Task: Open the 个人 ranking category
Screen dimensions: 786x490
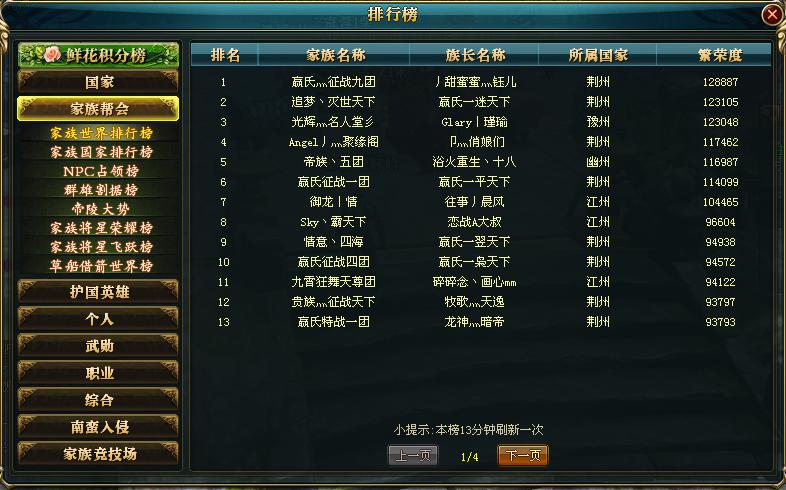Action: point(98,319)
